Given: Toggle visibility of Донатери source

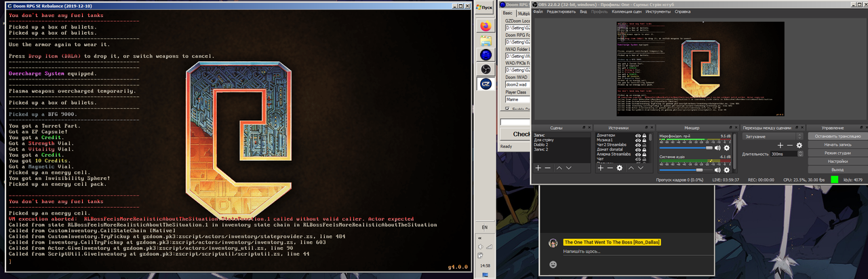Looking at the screenshot, I should [x=638, y=136].
